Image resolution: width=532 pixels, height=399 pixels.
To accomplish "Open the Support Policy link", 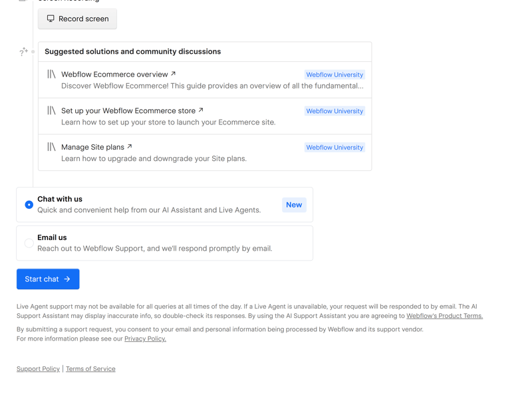I will [38, 368].
